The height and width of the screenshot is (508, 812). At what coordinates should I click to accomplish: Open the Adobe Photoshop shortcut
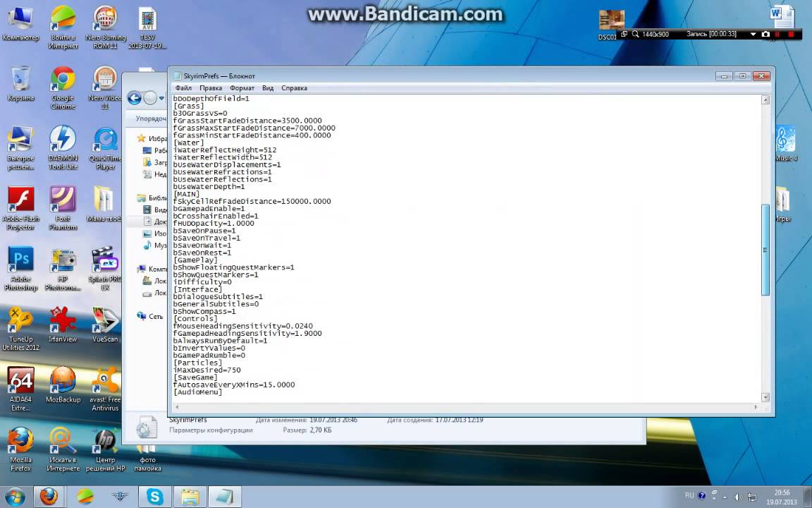coord(20,269)
